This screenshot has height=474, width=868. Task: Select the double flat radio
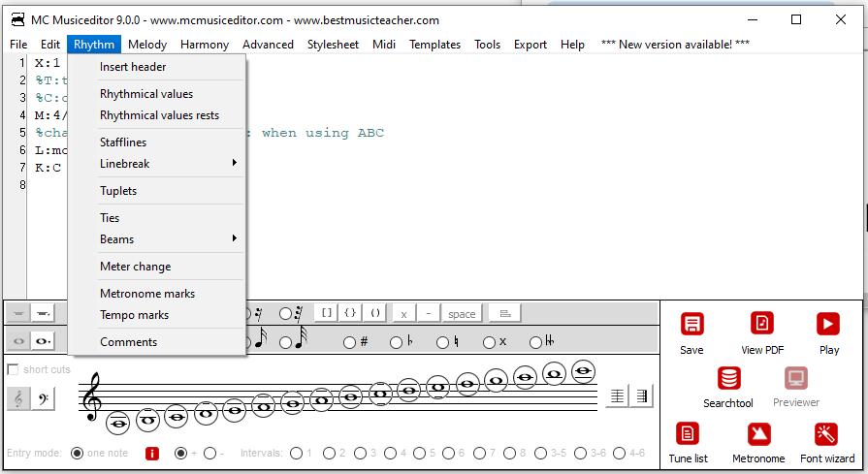click(x=535, y=342)
